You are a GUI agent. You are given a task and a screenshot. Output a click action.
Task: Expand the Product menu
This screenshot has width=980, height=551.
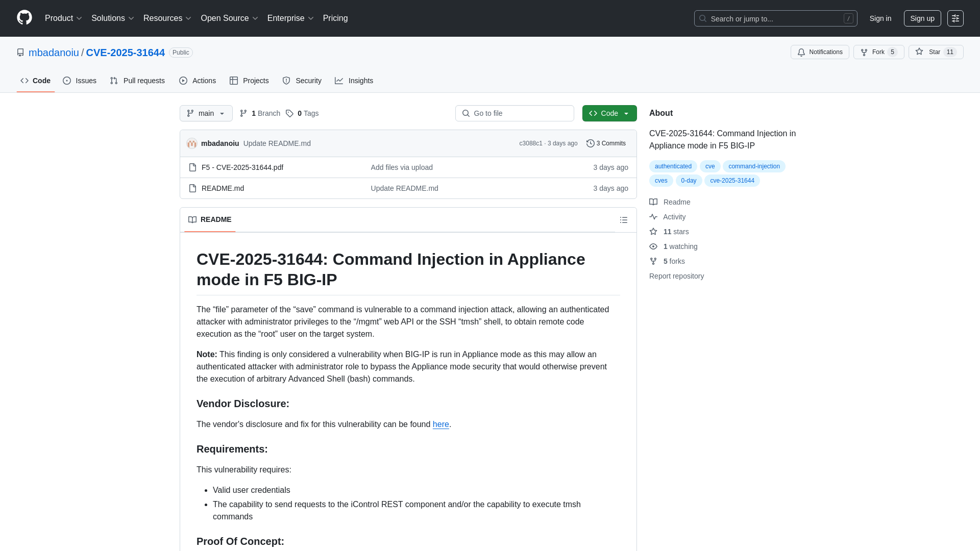[63, 18]
